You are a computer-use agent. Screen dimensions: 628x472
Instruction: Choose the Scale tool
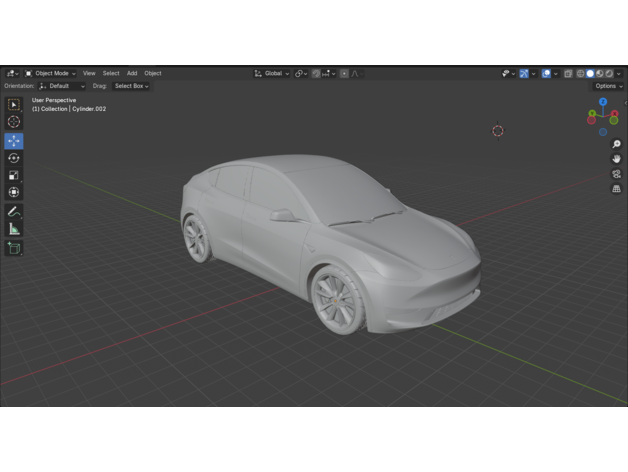pyautogui.click(x=14, y=175)
